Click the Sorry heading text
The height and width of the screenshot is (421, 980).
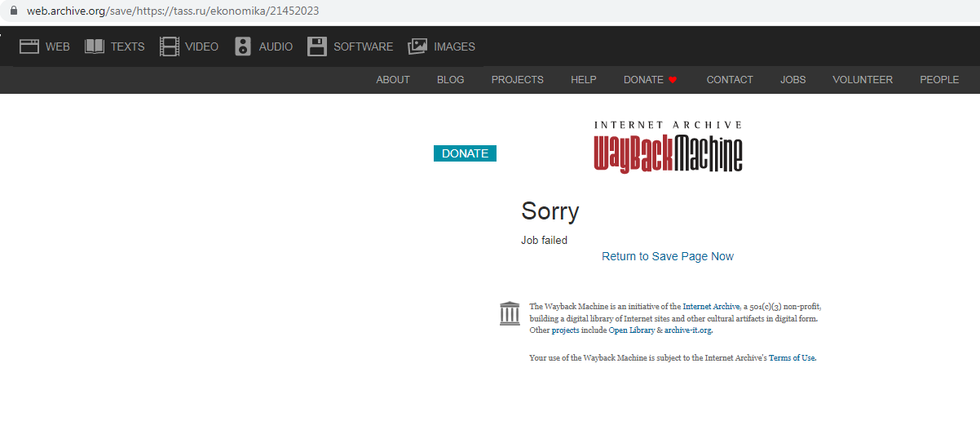(550, 211)
